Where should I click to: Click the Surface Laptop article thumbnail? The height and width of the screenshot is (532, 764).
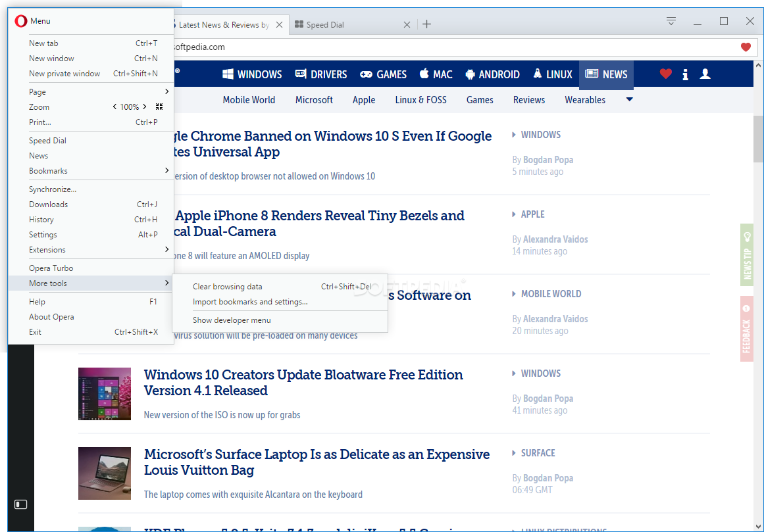click(x=105, y=473)
